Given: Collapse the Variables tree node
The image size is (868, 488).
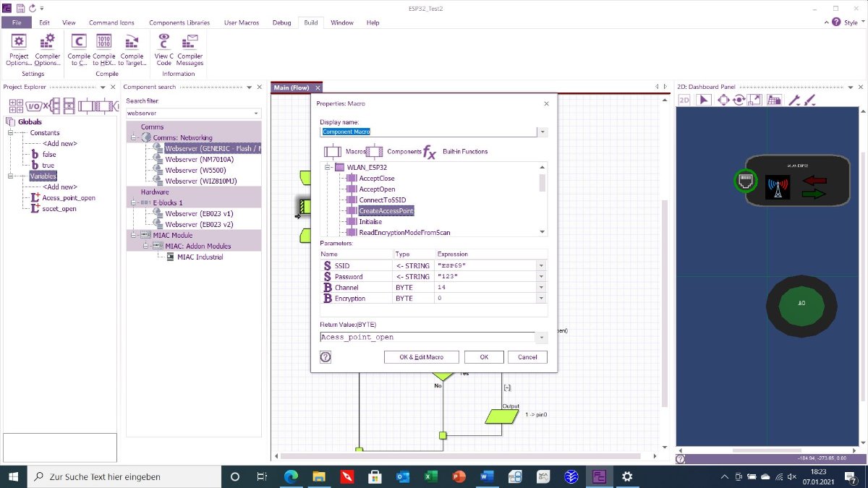Looking at the screenshot, I should [x=12, y=176].
